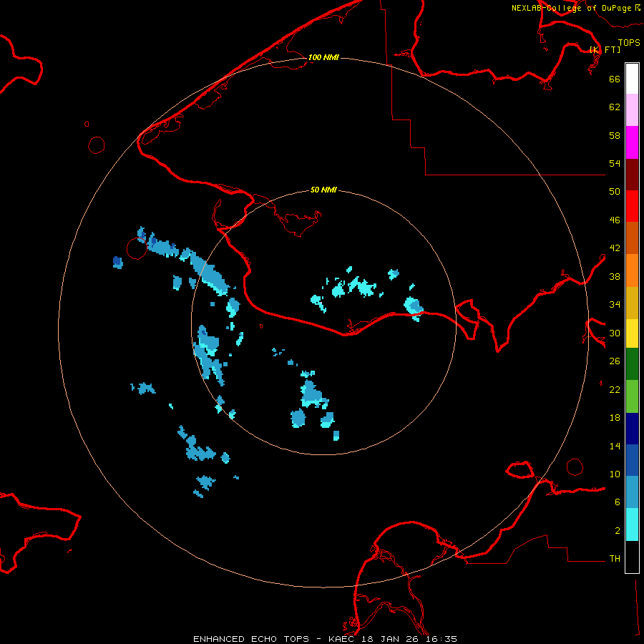Select the dark green legend swatch

tap(632, 364)
